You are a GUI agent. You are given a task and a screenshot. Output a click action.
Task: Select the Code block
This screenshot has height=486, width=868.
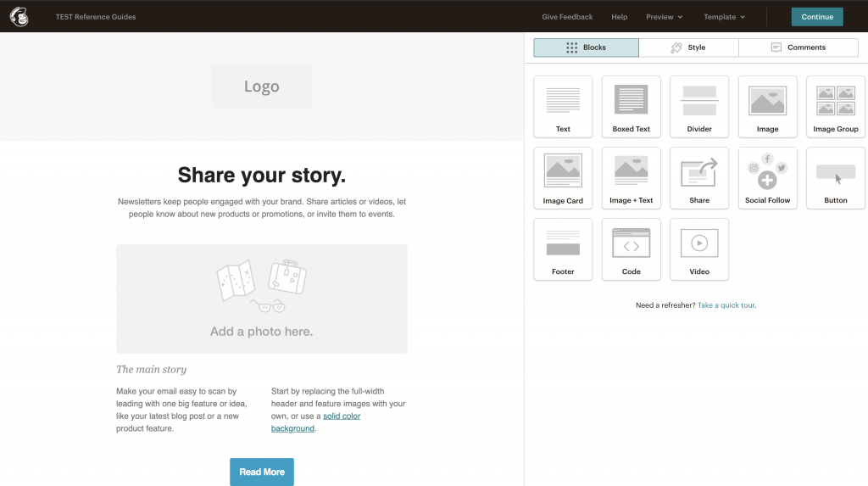tap(631, 249)
